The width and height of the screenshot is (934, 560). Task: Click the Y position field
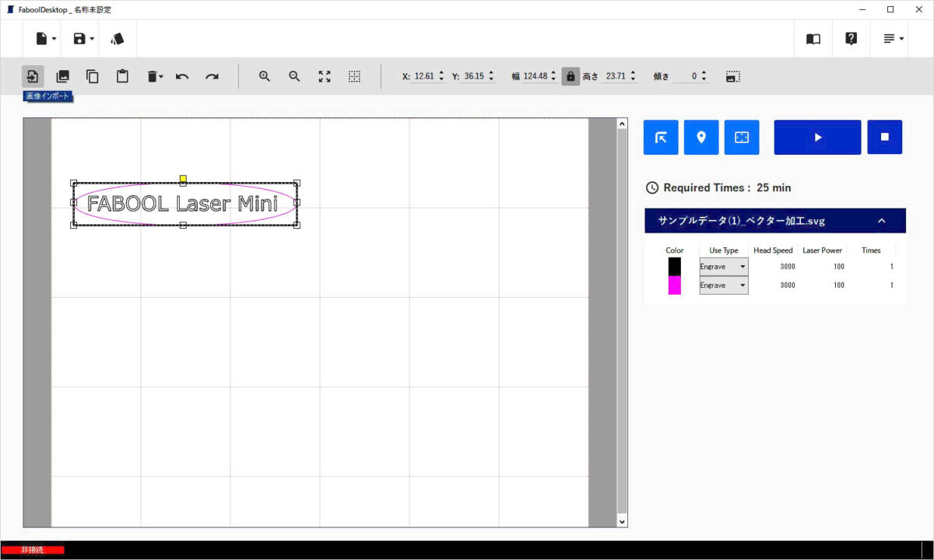point(473,76)
